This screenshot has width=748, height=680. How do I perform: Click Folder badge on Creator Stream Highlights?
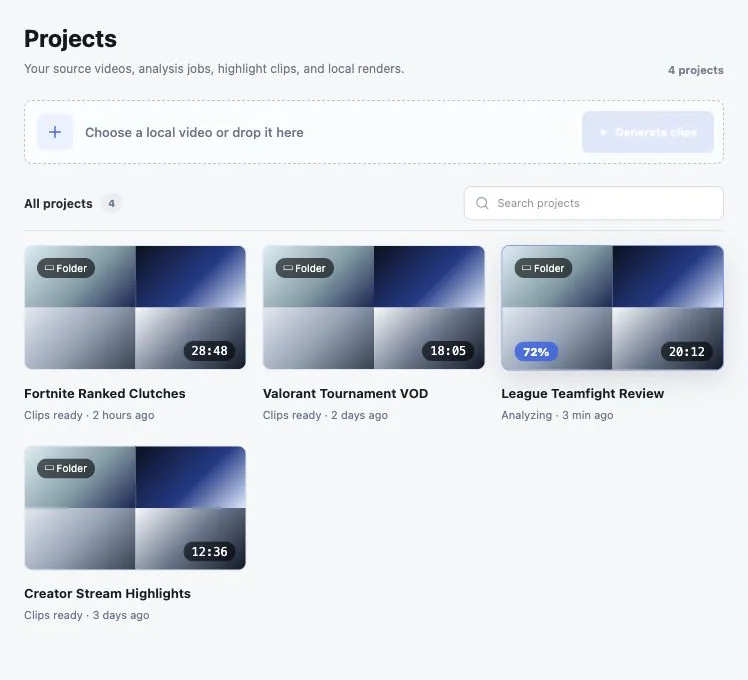point(66,468)
